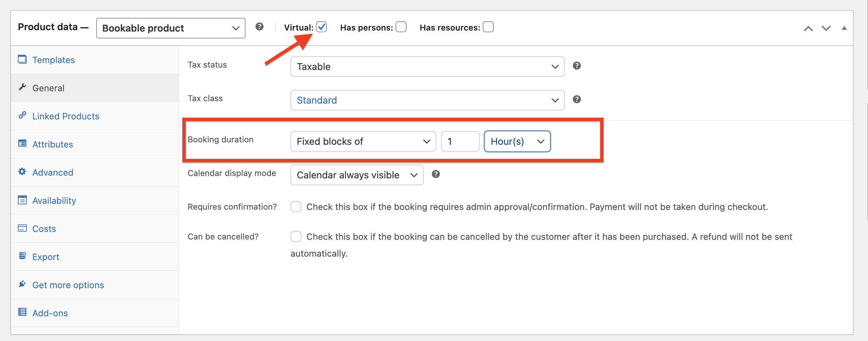Open the Linked Products tab
The height and width of the screenshot is (341, 868).
point(66,116)
